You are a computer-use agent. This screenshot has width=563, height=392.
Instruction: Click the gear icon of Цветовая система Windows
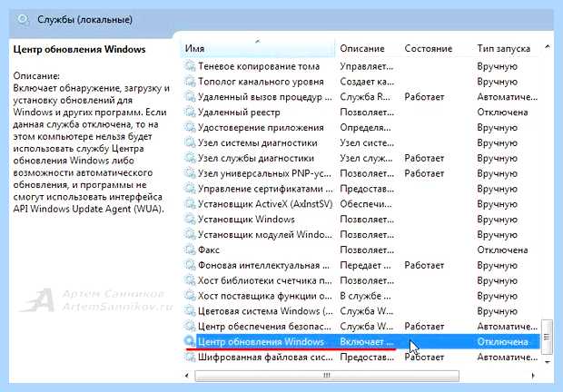pos(189,311)
